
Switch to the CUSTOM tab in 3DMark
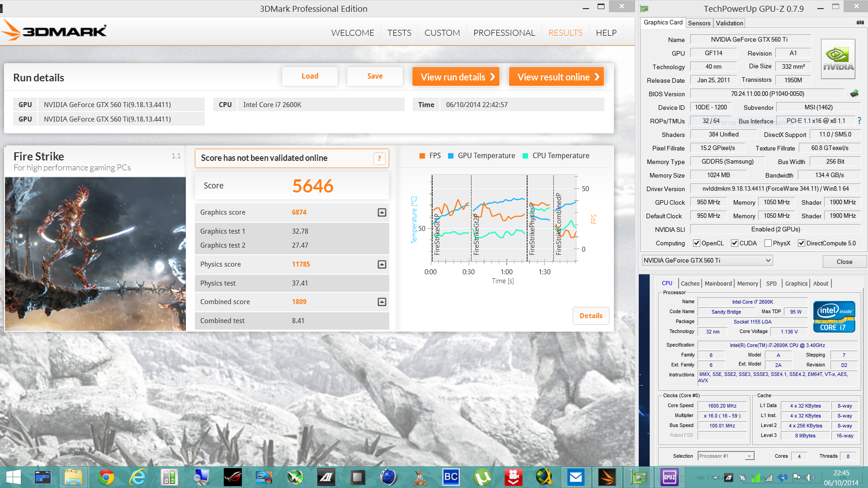pos(442,33)
